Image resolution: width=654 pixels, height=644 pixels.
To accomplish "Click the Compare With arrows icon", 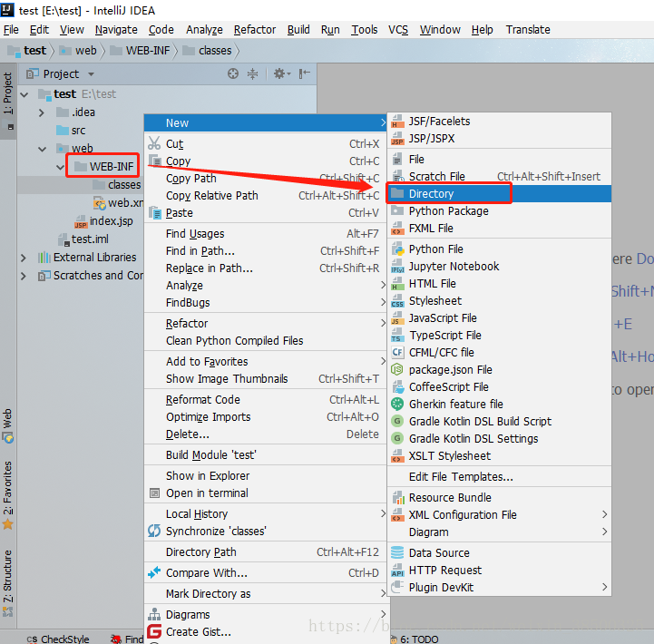I will coord(154,572).
